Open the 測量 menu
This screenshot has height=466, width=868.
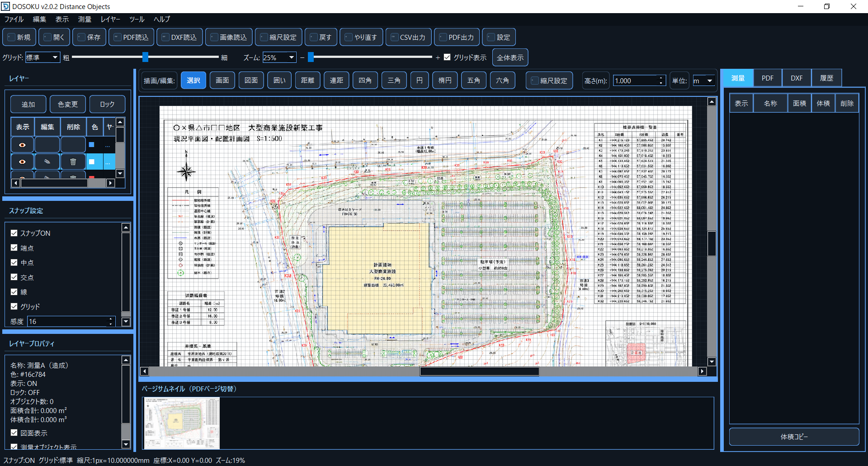tap(85, 19)
